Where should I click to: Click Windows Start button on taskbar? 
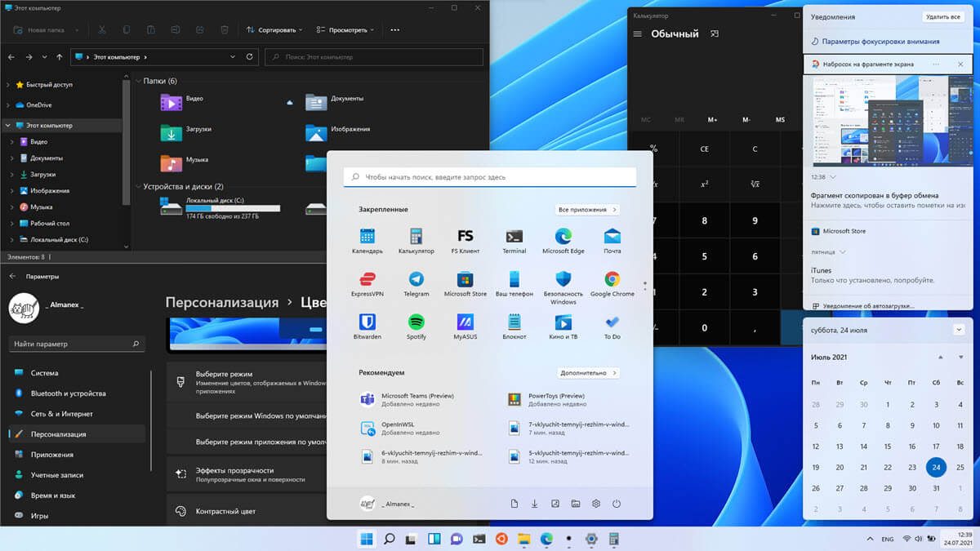pyautogui.click(x=367, y=539)
